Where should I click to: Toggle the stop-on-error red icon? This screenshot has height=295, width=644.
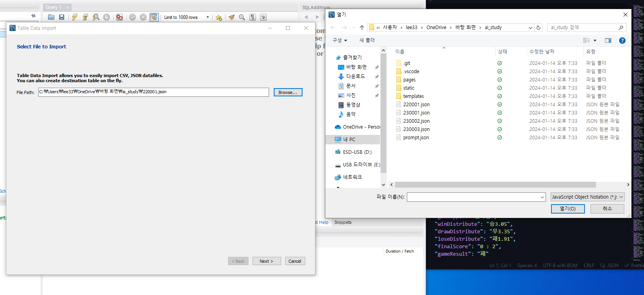coord(119,17)
